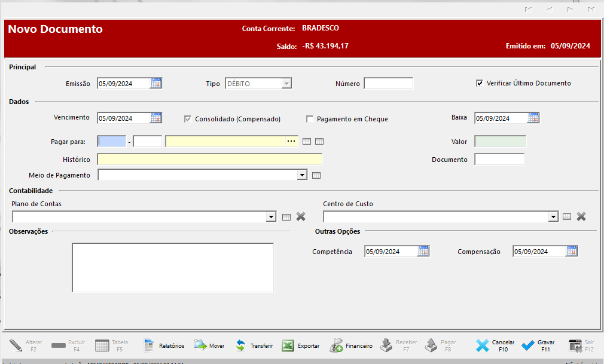This screenshot has height=364, width=604.
Task: Click Cancelar F10 button
Action: pyautogui.click(x=495, y=345)
